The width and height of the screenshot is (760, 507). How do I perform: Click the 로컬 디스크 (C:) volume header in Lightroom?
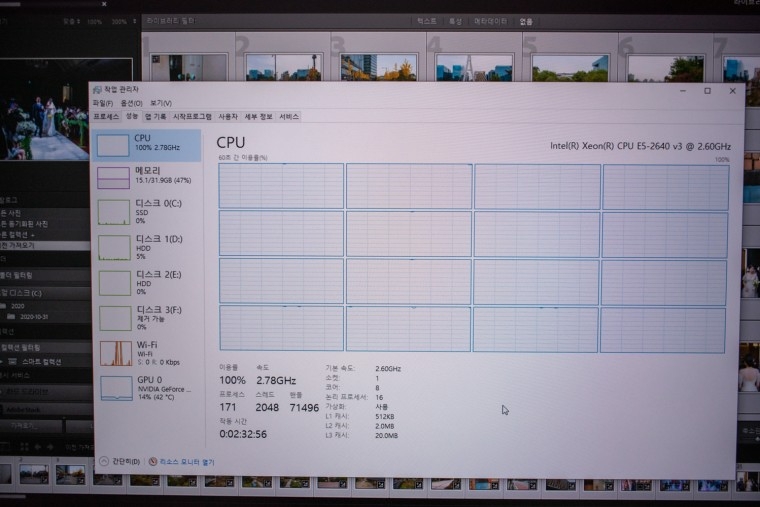point(45,293)
